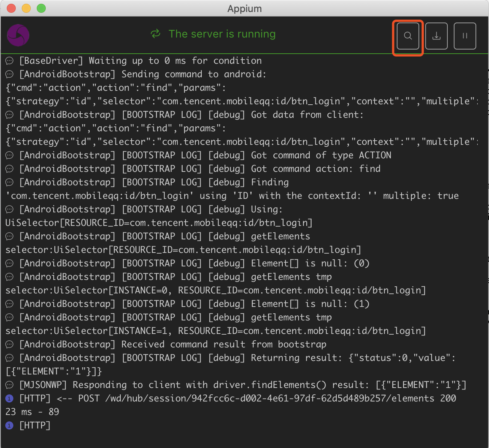489x448 pixels.
Task: Click the green arrows icon beside server status
Action: click(156, 34)
